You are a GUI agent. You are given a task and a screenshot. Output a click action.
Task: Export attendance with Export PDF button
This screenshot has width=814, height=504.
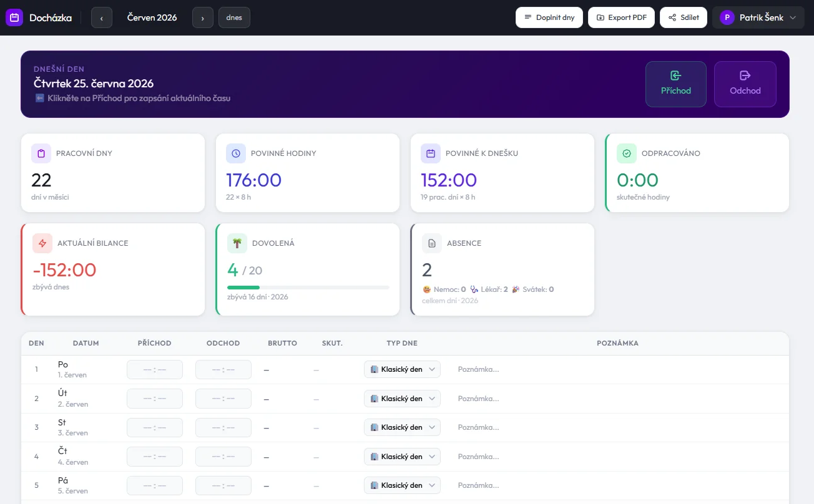(x=621, y=17)
